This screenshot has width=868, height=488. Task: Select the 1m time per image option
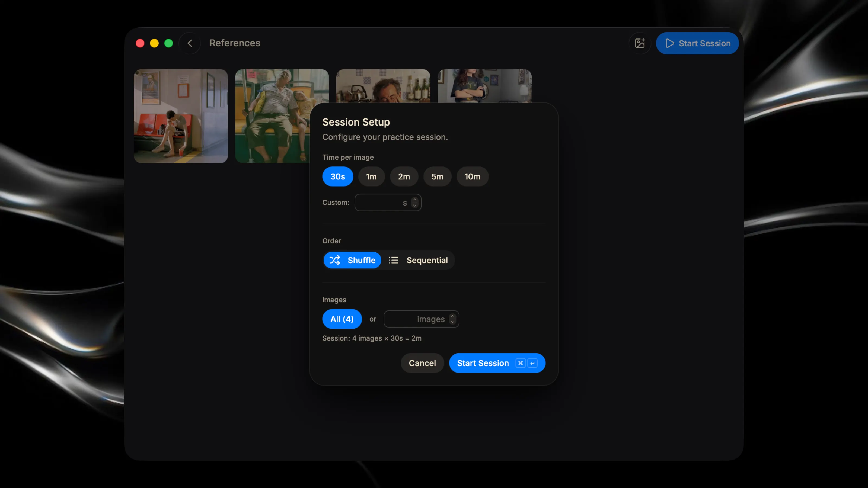(371, 176)
